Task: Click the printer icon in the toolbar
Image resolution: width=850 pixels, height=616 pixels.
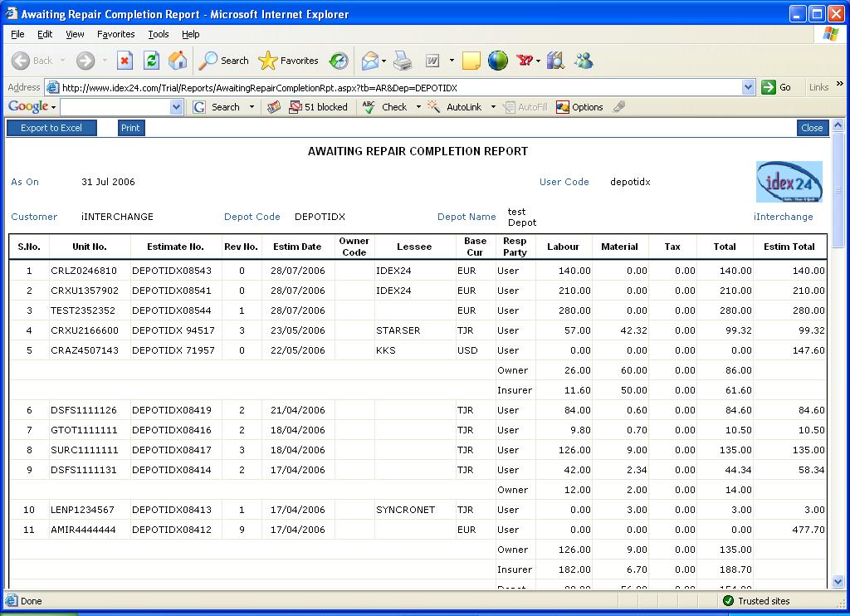Action: click(403, 61)
